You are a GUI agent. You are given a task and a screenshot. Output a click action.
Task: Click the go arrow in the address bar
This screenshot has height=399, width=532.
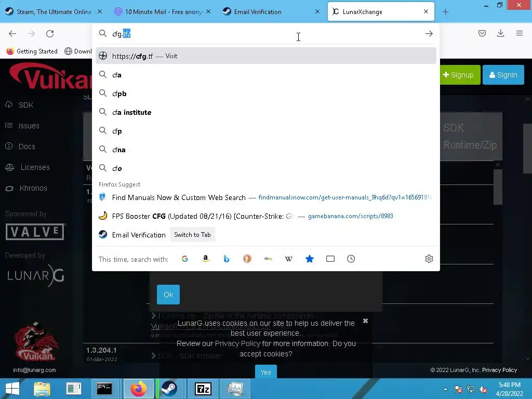coord(429,34)
